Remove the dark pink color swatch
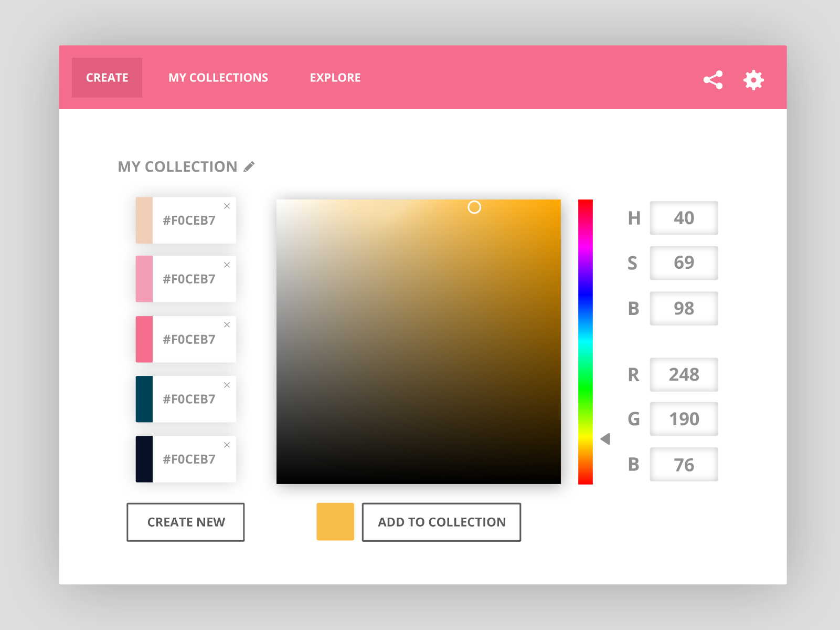This screenshot has width=840, height=630. coord(227,325)
